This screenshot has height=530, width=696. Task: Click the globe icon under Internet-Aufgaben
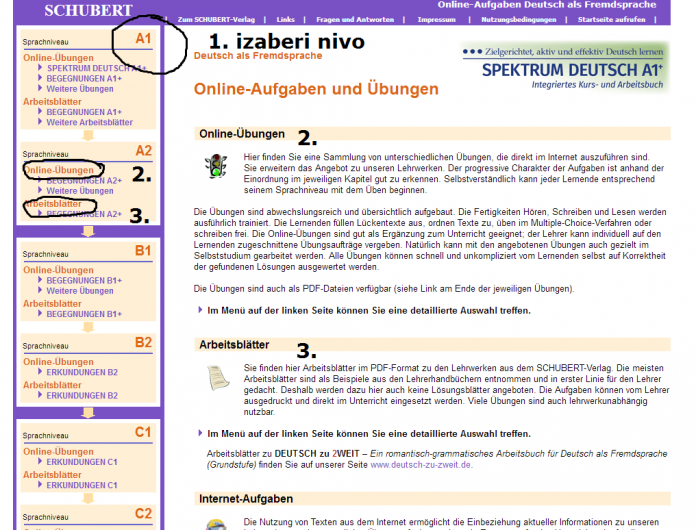tap(216, 524)
